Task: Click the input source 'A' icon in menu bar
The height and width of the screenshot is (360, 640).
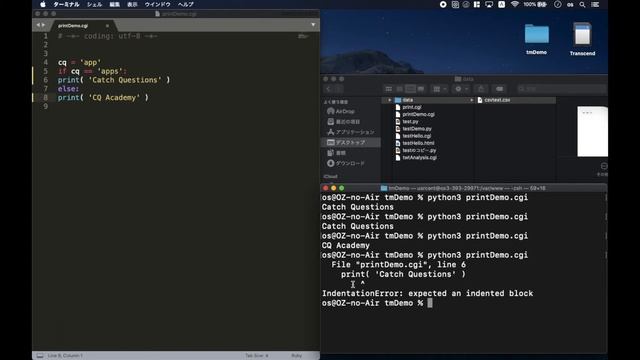Action: click(x=502, y=4)
